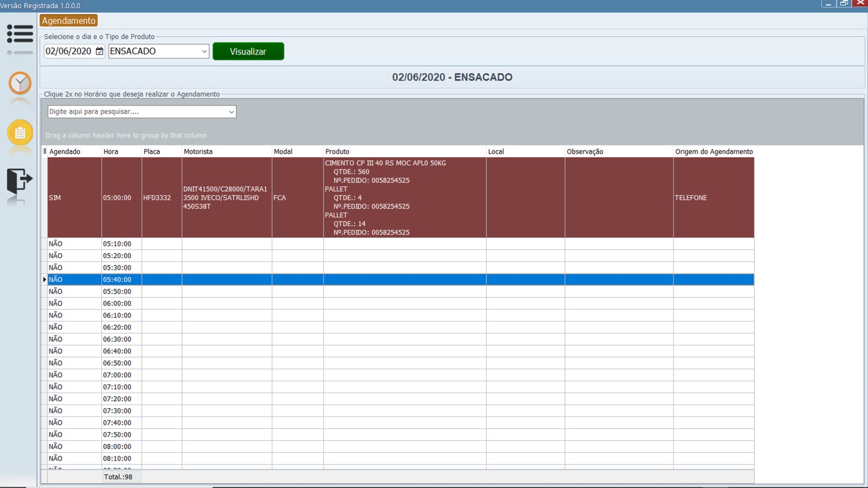The height and width of the screenshot is (488, 868).
Task: Restore the window with title bar button
Action: [x=844, y=3]
